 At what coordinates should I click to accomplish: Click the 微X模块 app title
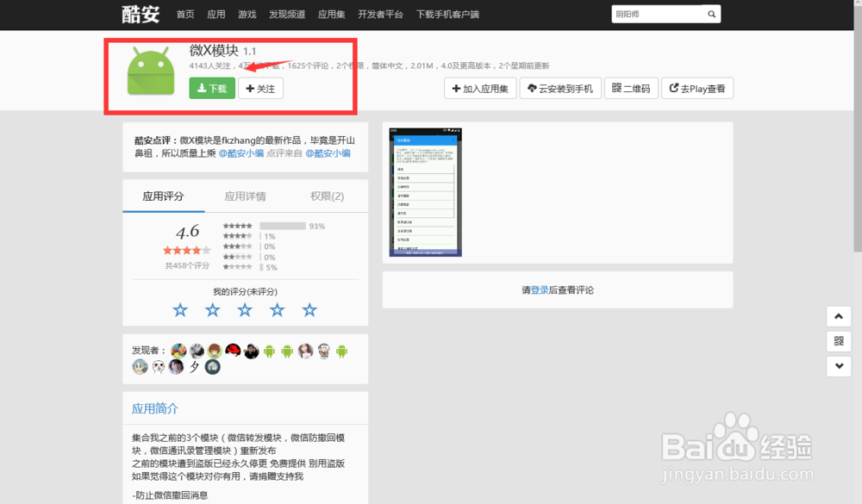point(214,51)
